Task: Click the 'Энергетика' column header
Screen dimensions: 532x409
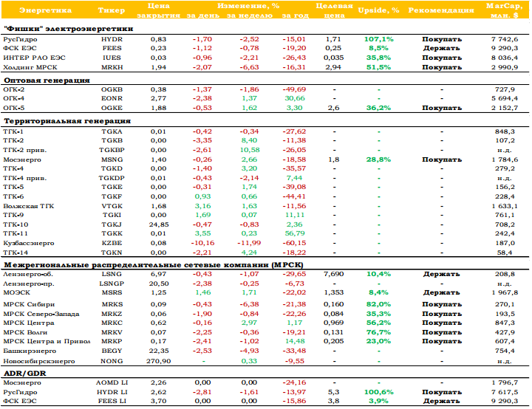Action: pos(45,10)
